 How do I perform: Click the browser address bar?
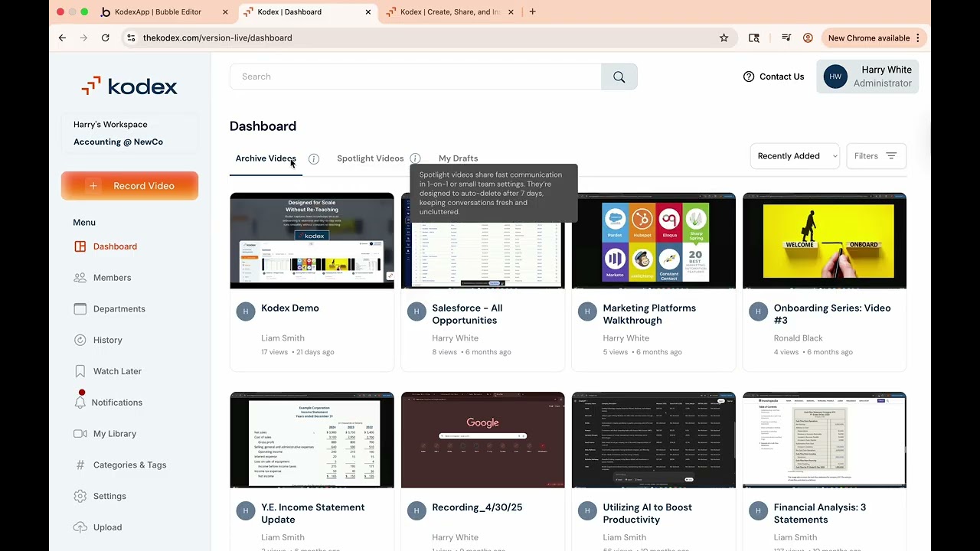(429, 37)
